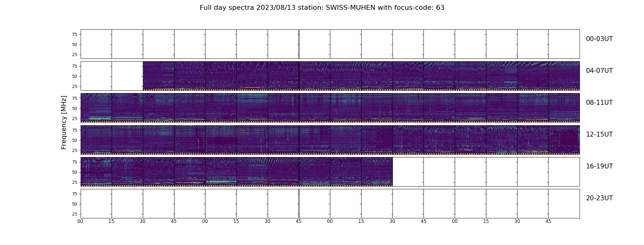The image size is (644, 245).
Task: Click the last spectrogram tile in 12-15UT row
Action: click(x=564, y=140)
